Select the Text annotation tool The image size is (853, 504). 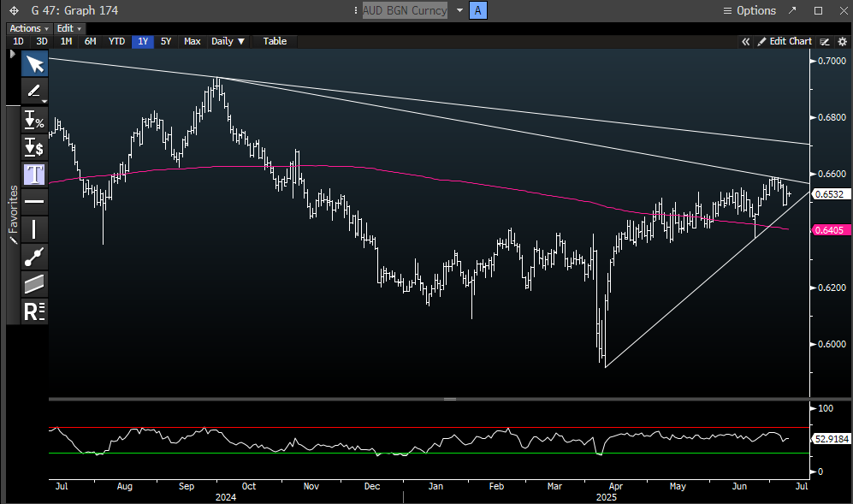[x=35, y=175]
